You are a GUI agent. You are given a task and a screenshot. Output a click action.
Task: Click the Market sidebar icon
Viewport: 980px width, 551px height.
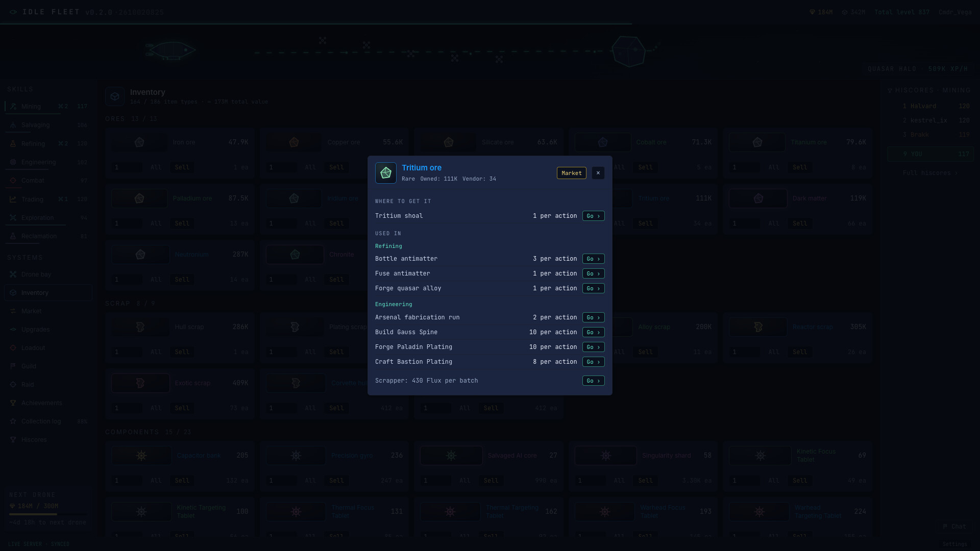[x=13, y=311]
